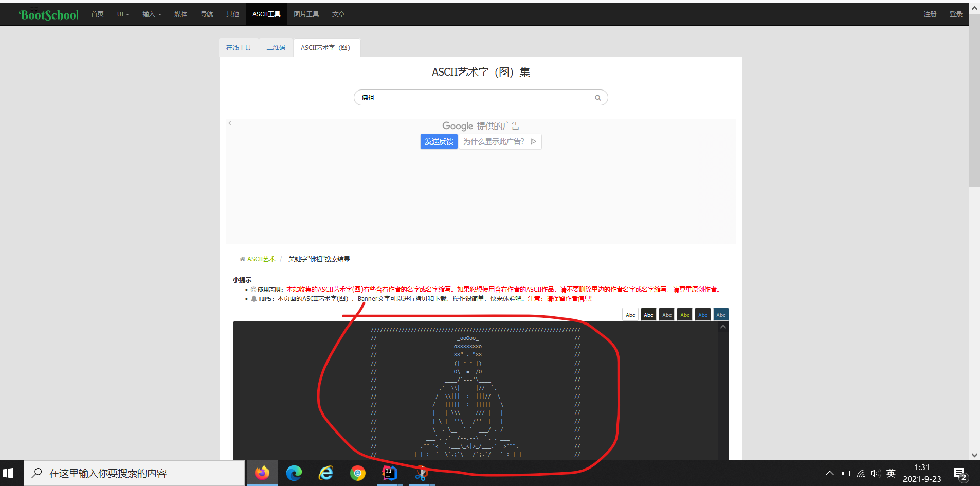
Task: Toggle the 英 input language indicator
Action: pos(891,473)
